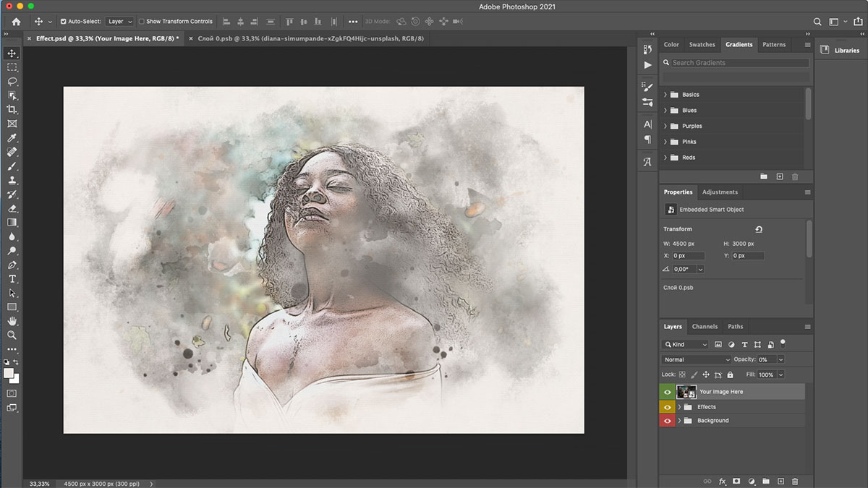Select the Brush tool
Image resolution: width=868 pixels, height=488 pixels.
coord(12,166)
